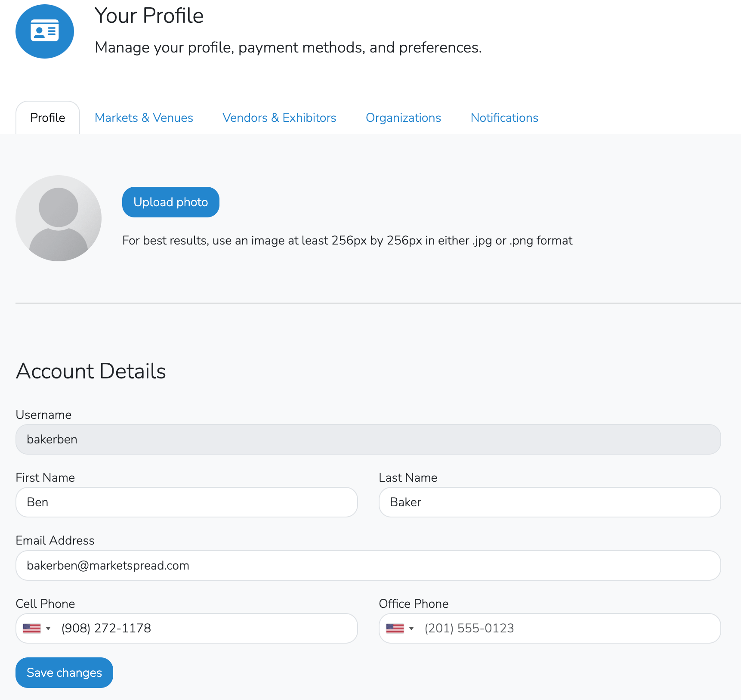This screenshot has height=700, width=741.
Task: Go to the Organizations tab
Action: click(x=403, y=118)
